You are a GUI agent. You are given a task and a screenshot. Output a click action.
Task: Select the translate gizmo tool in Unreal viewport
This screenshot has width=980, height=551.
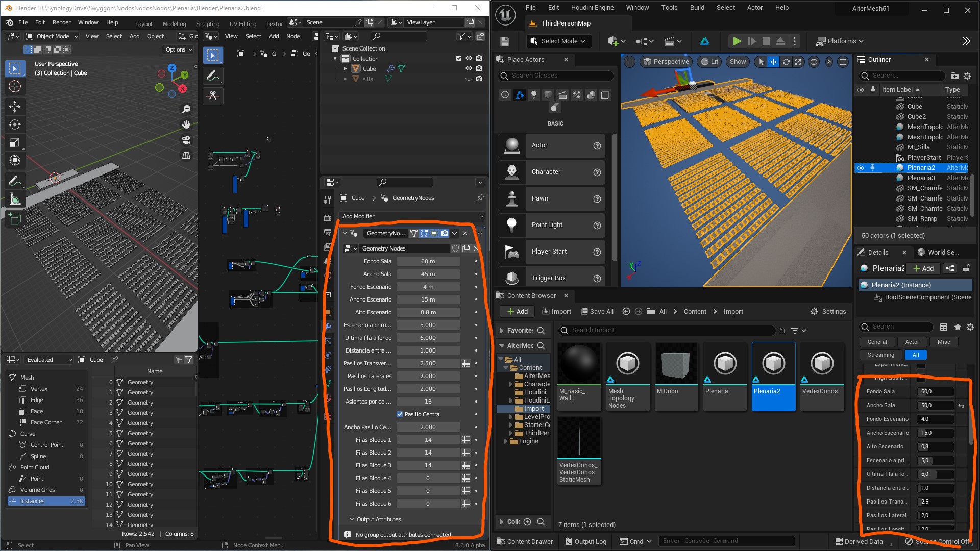(x=773, y=62)
